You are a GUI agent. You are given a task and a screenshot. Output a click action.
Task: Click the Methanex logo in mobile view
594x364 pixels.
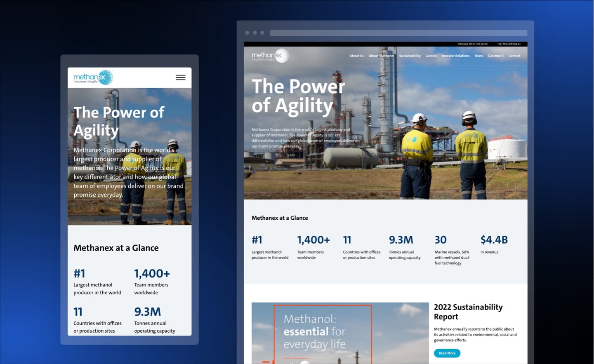click(93, 77)
